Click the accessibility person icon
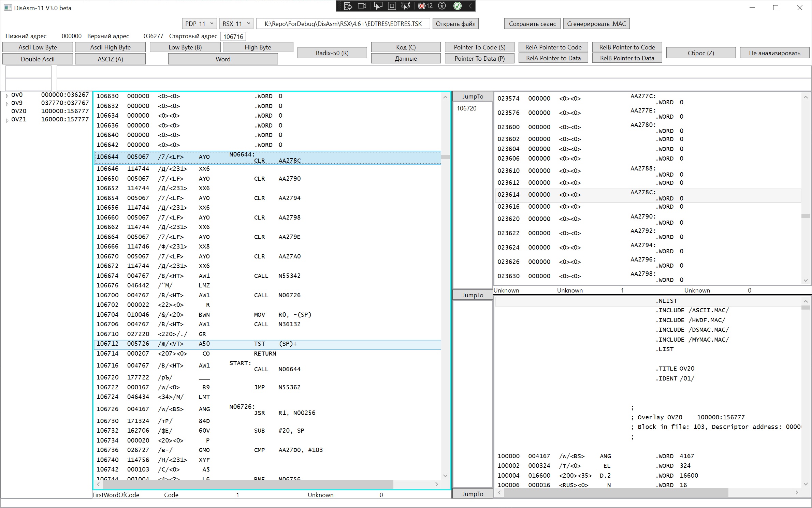This screenshot has height=508, width=812. (x=442, y=6)
